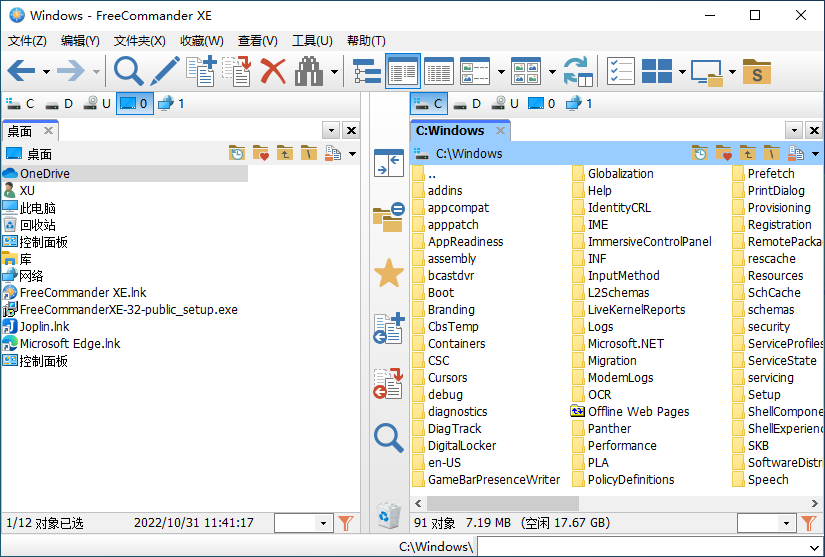Select the Microsoft.NET folder
825x557 pixels.
click(x=619, y=343)
